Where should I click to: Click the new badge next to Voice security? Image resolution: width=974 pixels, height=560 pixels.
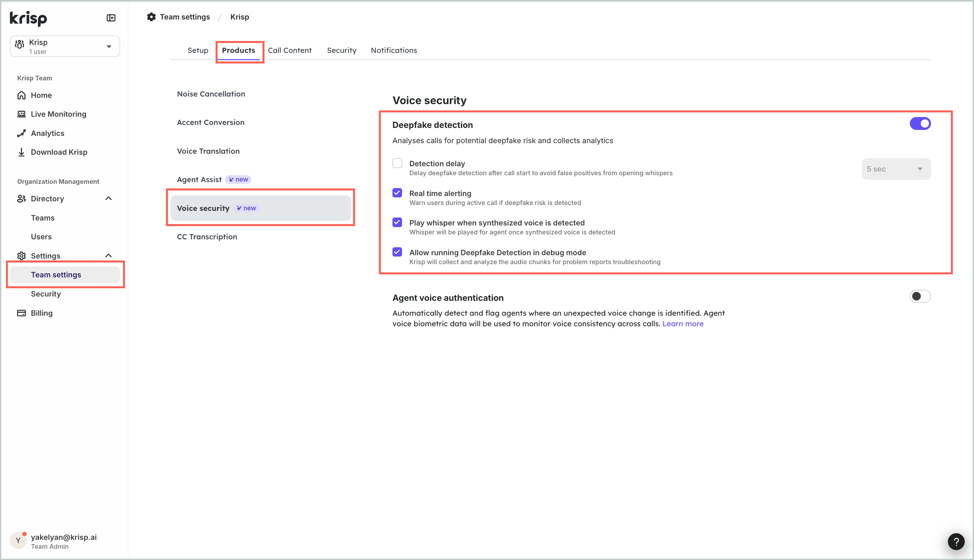[x=246, y=208]
